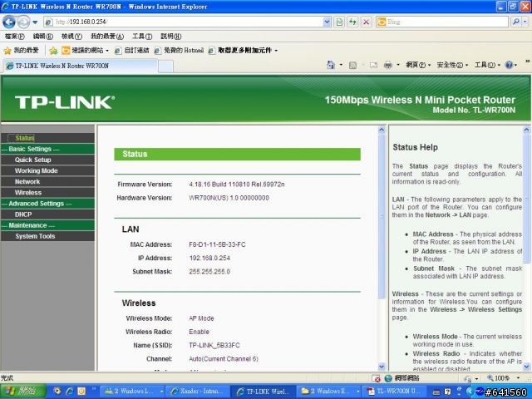Click Internet Explorer quick launch icon
This screenshot has width=532, height=399.
(70, 392)
